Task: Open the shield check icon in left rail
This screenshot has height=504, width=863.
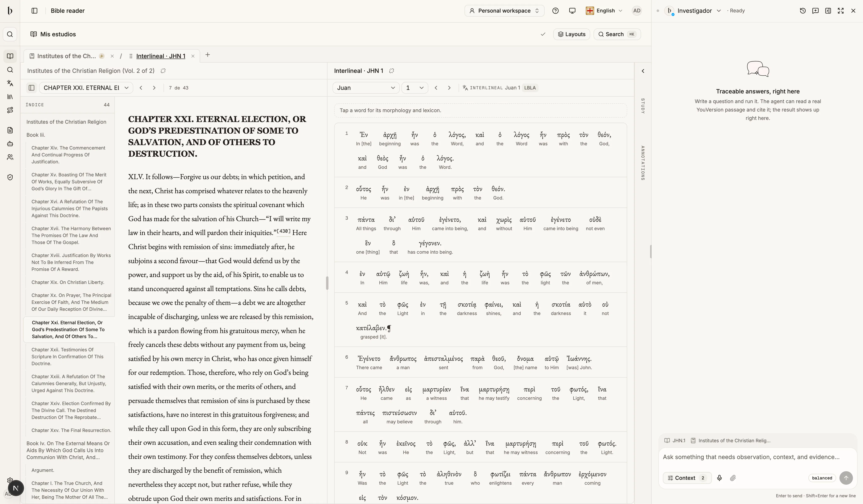Action: coord(10,177)
